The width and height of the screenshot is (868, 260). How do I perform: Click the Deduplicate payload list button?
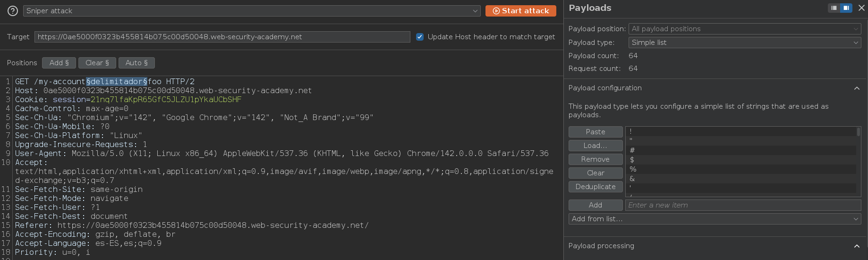[595, 187]
